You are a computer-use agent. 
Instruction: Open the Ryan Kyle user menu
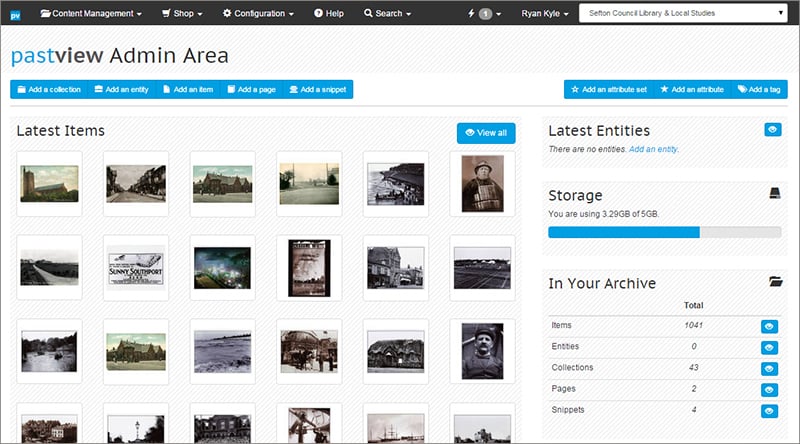544,14
